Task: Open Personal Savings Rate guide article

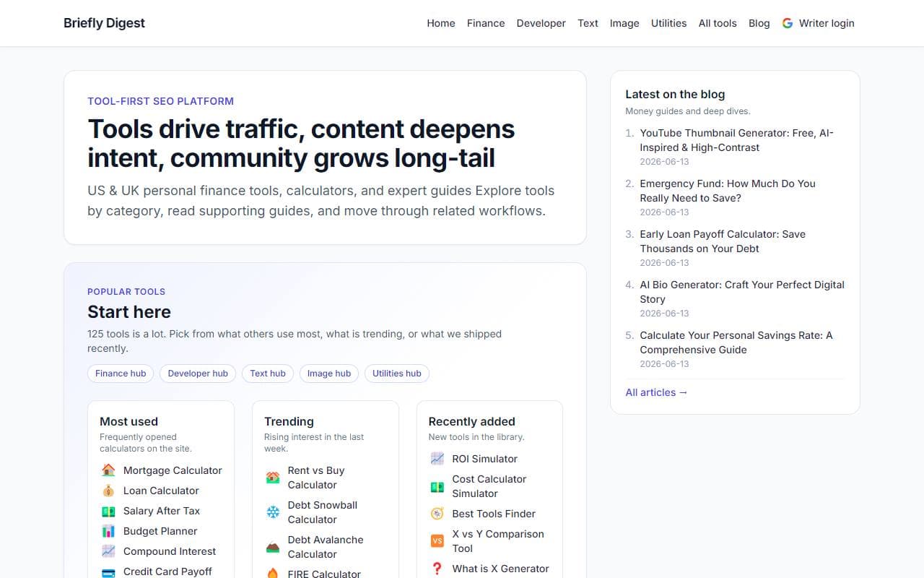Action: pos(736,342)
